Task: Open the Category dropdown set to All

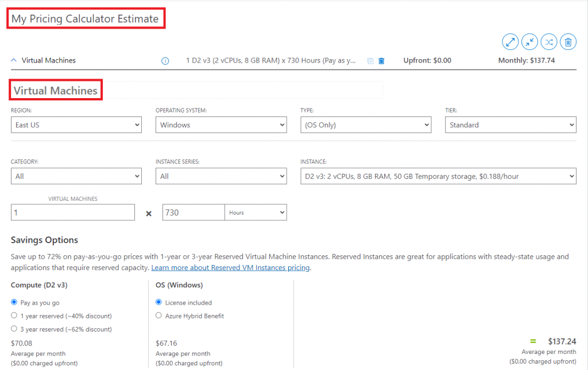Action: [x=76, y=176]
